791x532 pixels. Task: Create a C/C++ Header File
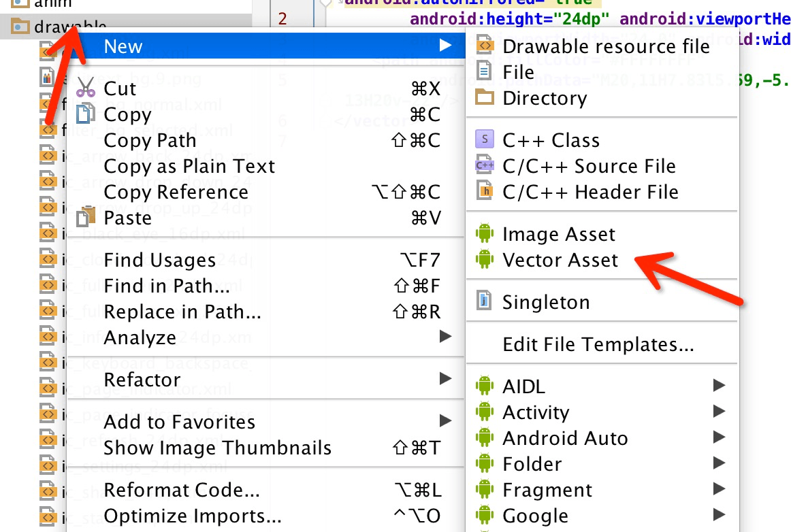[603, 192]
